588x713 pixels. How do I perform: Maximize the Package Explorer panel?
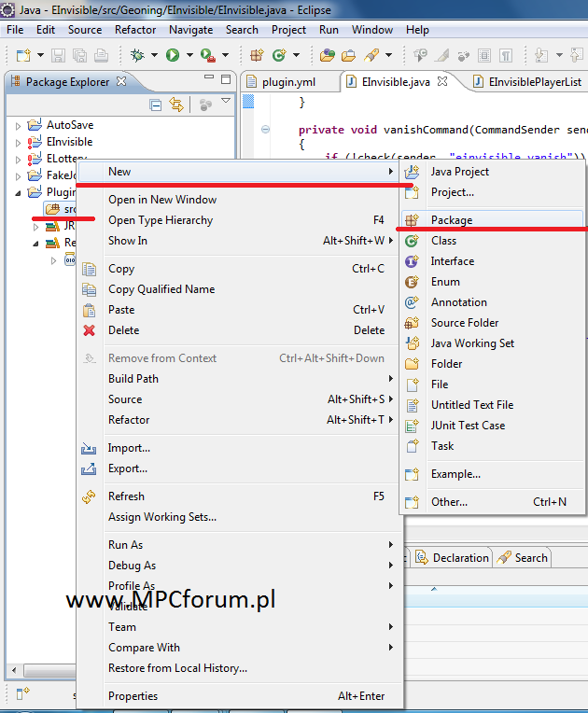pos(226,79)
